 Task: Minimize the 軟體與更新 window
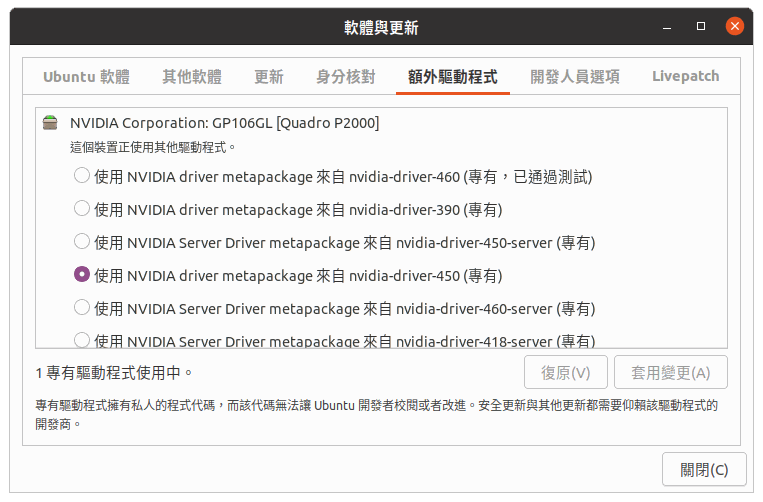[667, 26]
